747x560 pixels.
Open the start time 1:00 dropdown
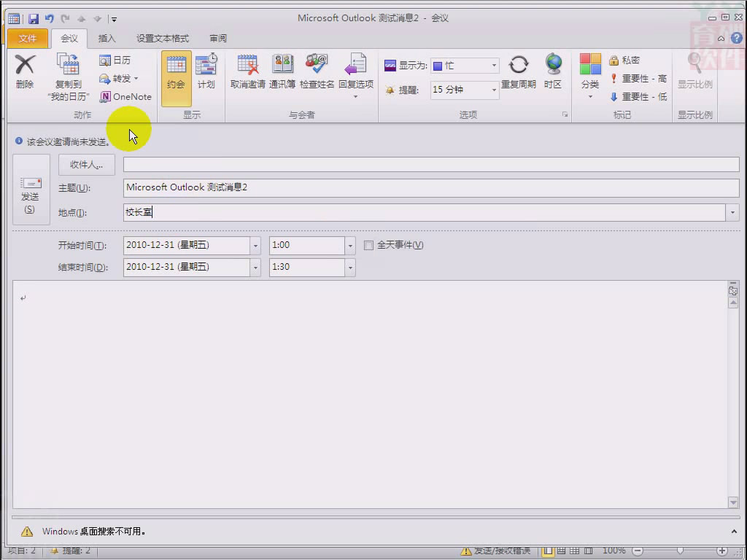[350, 246]
